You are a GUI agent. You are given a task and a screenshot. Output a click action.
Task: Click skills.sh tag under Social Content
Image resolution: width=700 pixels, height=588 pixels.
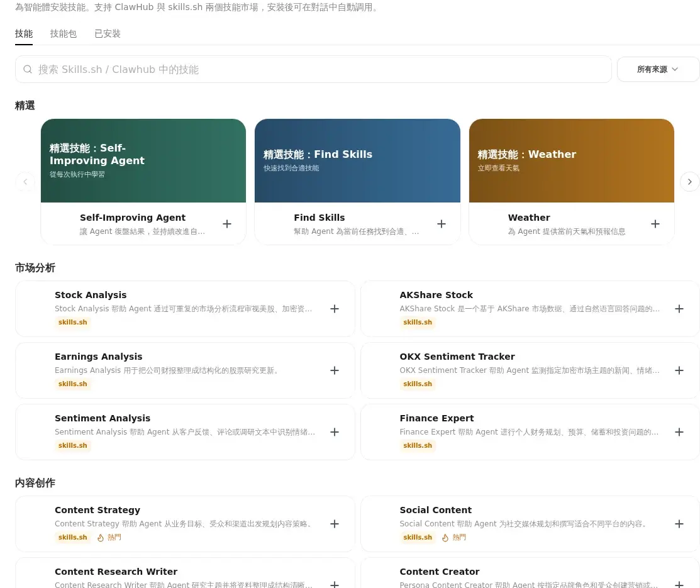click(418, 538)
